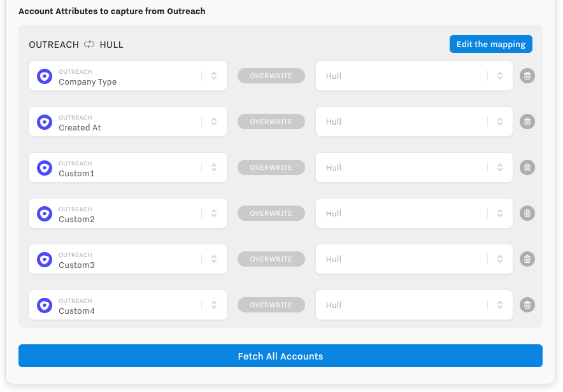The width and height of the screenshot is (563, 392).
Task: Remove the Created At mapping row
Action: point(527,122)
